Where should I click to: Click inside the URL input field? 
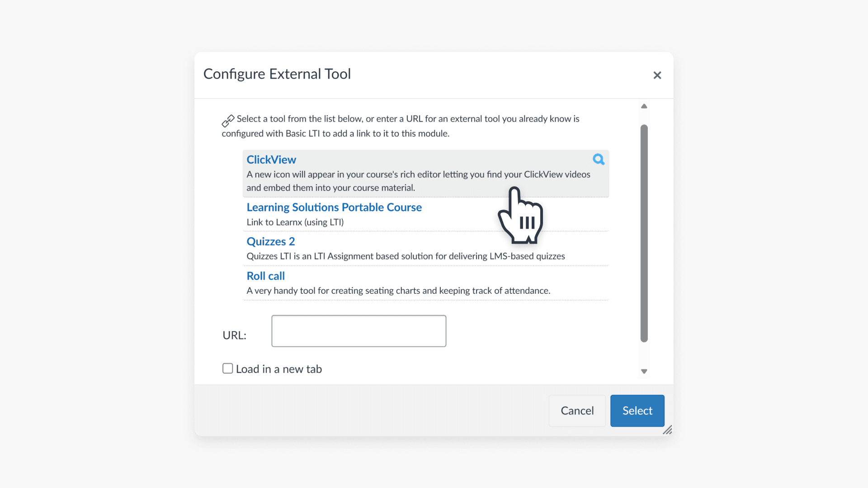[358, 331]
